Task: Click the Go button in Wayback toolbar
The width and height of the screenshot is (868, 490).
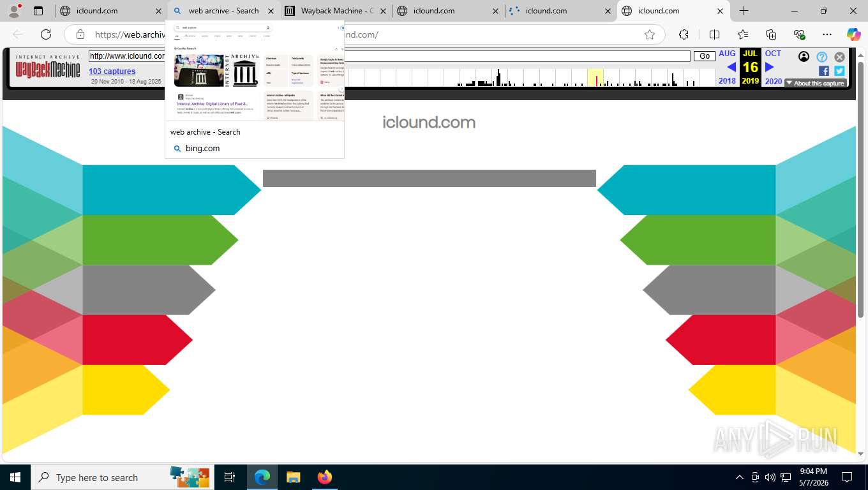Action: pyautogui.click(x=705, y=56)
